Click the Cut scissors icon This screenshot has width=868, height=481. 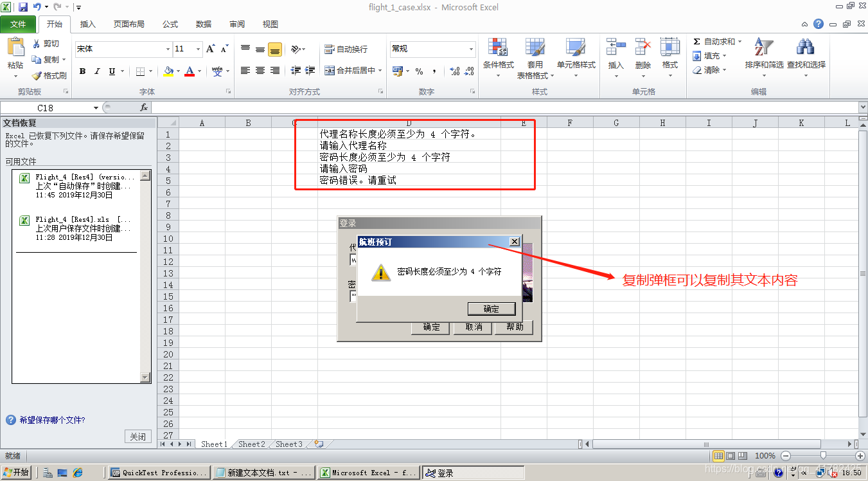[36, 44]
